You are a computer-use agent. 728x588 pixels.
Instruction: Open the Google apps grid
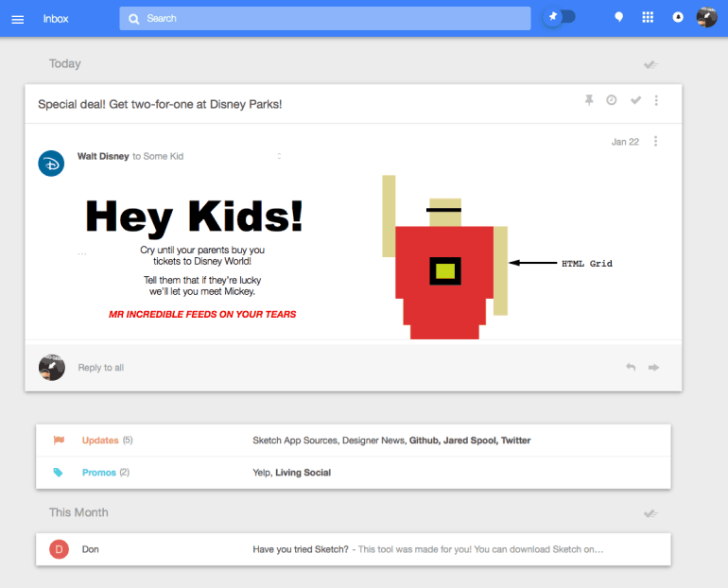(x=648, y=18)
